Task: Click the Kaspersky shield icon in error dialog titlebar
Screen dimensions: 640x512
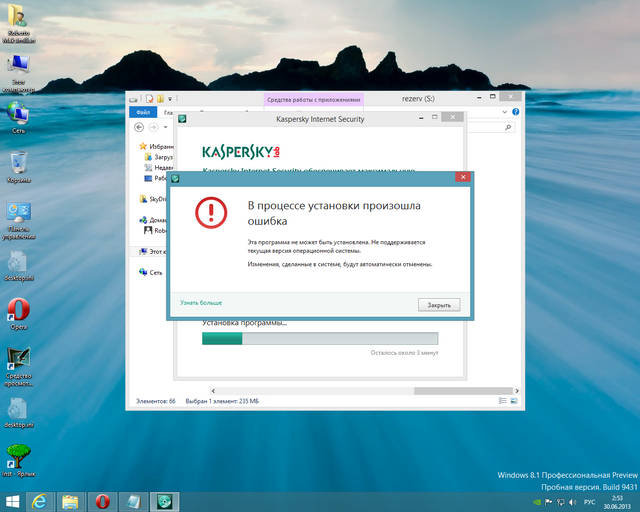Action: coord(176,178)
